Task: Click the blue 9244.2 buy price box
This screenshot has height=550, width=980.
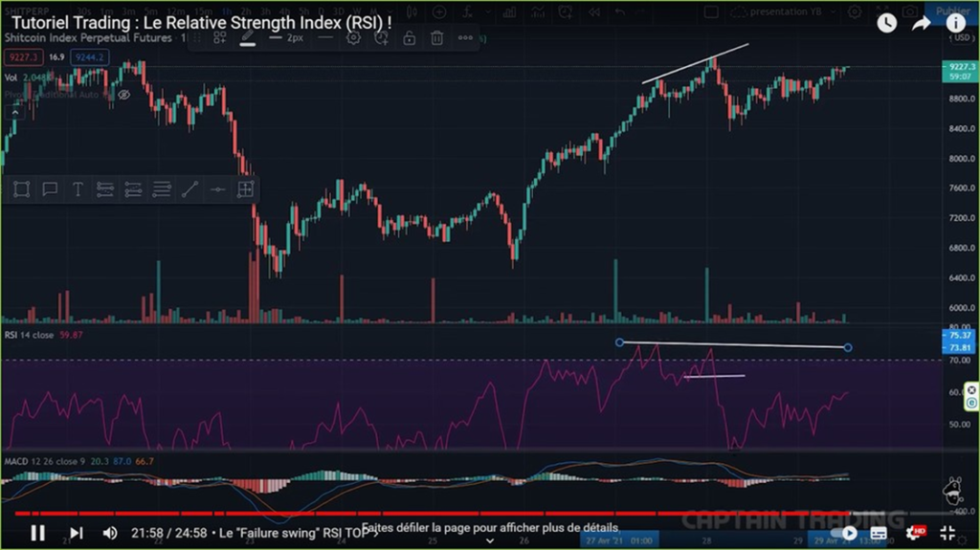Action: click(x=89, y=57)
